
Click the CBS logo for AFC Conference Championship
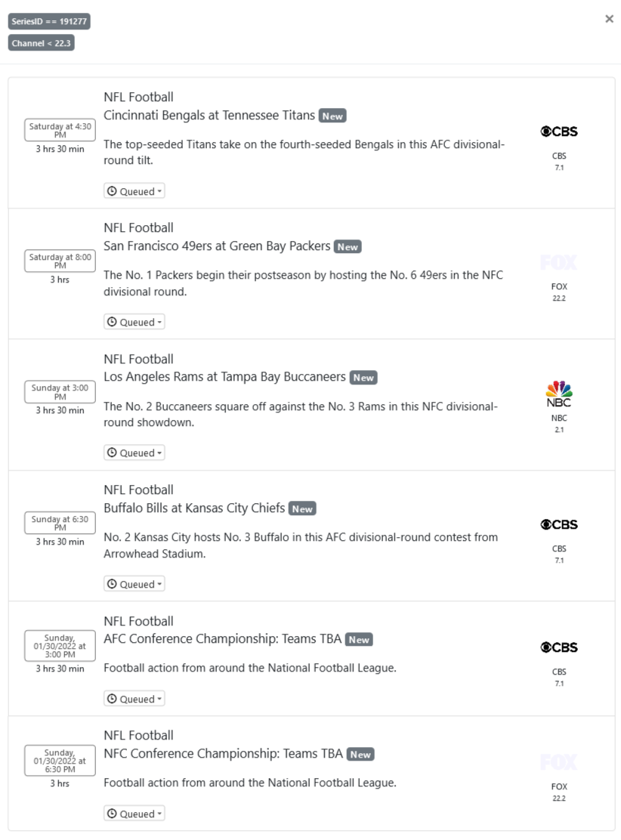[559, 647]
